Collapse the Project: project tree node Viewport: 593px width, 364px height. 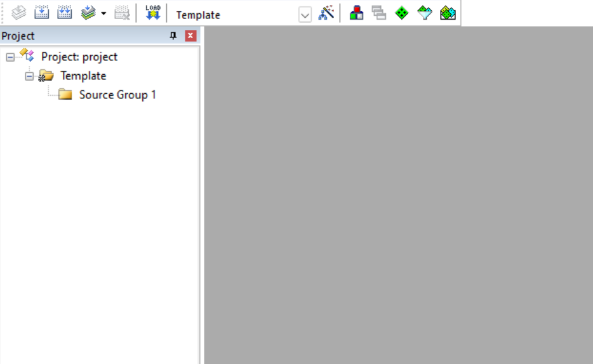point(10,58)
